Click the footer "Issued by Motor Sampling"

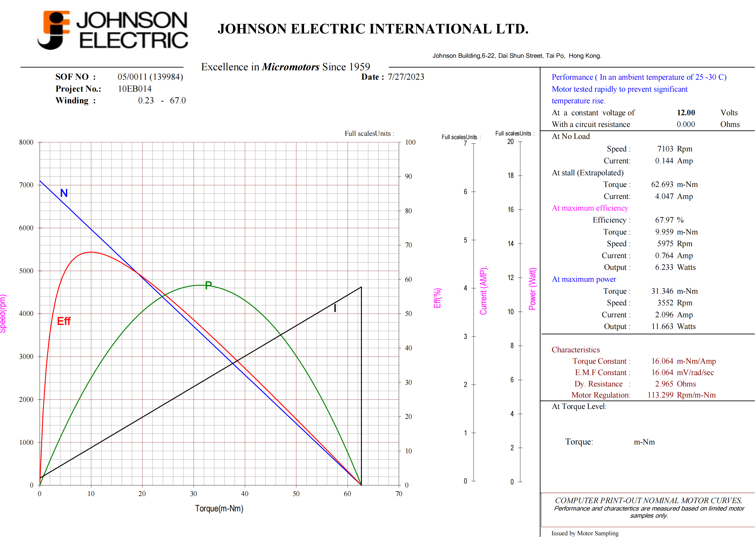[585, 533]
